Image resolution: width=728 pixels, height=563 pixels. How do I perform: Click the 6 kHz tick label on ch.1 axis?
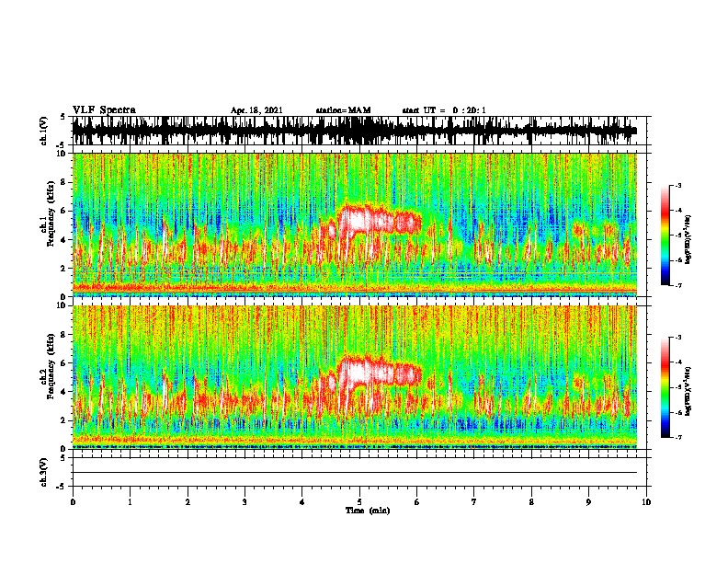click(x=64, y=211)
